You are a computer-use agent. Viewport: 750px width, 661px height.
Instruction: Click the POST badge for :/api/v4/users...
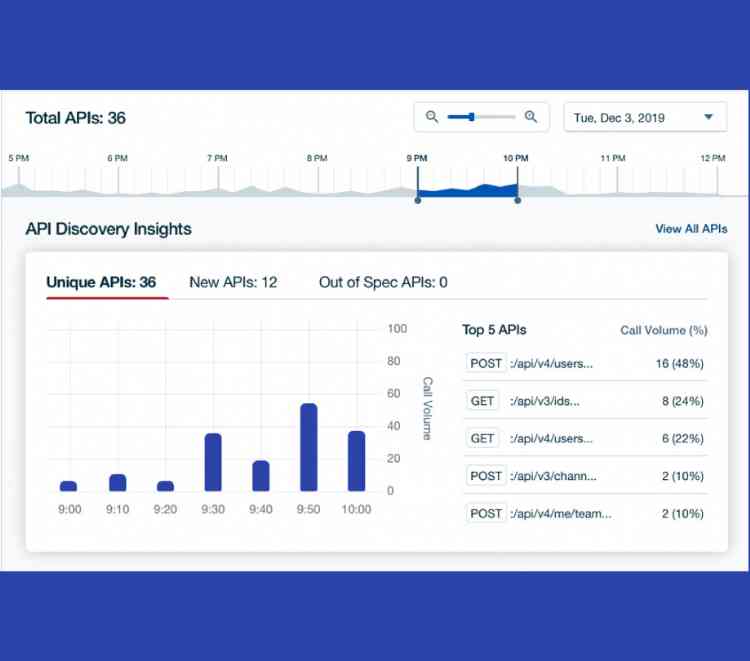click(486, 363)
